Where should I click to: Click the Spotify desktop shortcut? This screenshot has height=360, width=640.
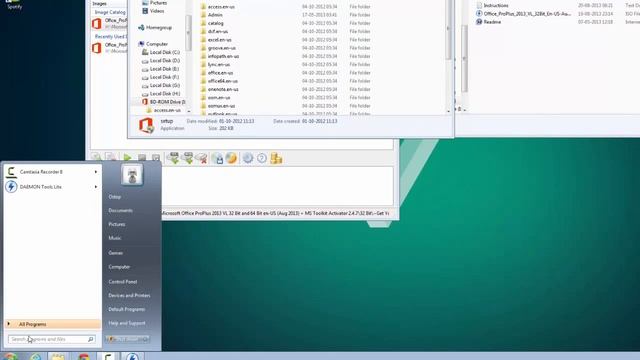[14, 4]
